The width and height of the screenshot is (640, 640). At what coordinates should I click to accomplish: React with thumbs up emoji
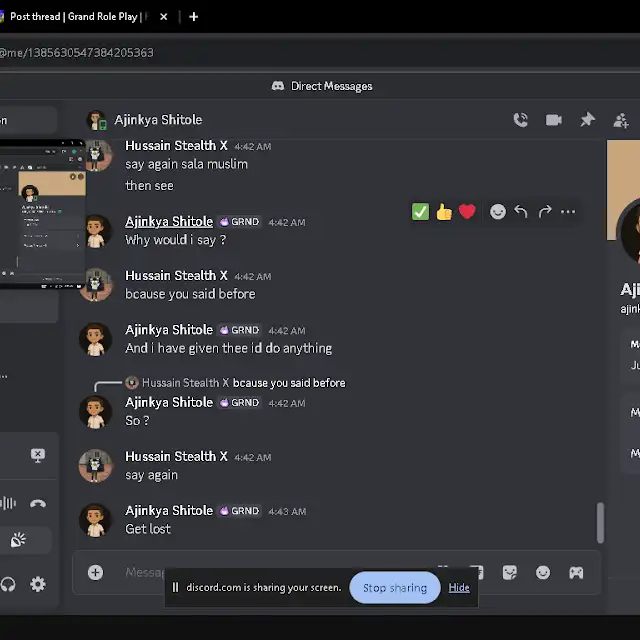443,212
